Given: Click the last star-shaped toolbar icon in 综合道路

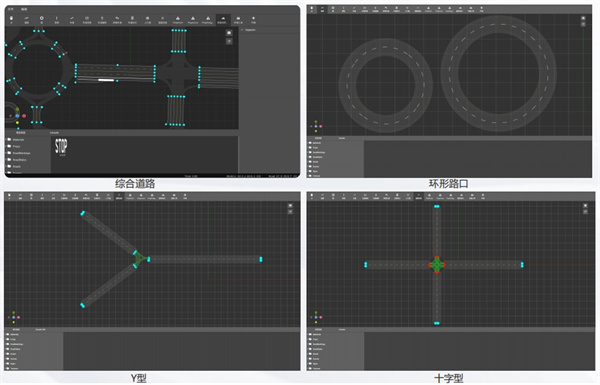Looking at the screenshot, I should coord(253,20).
